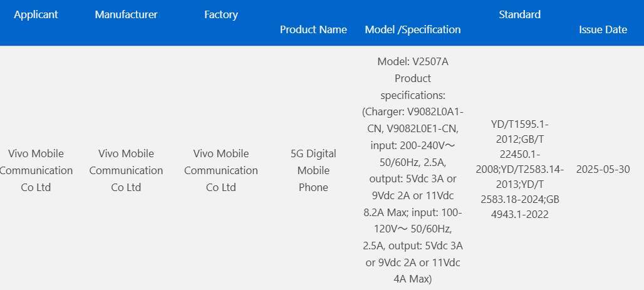Click the Manufacturer column header
The width and height of the screenshot is (644, 290).
[x=126, y=14]
